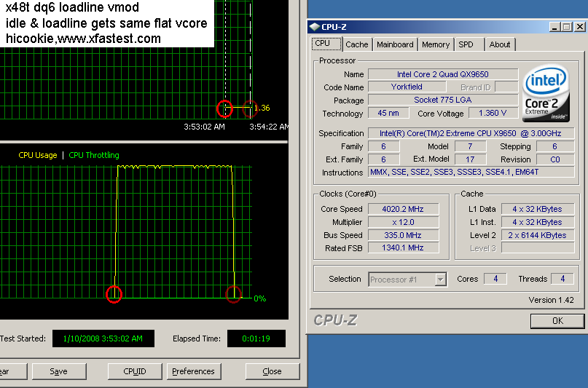Screen dimensions: 588x388
Task: Click the CPUID button
Action: (135, 371)
